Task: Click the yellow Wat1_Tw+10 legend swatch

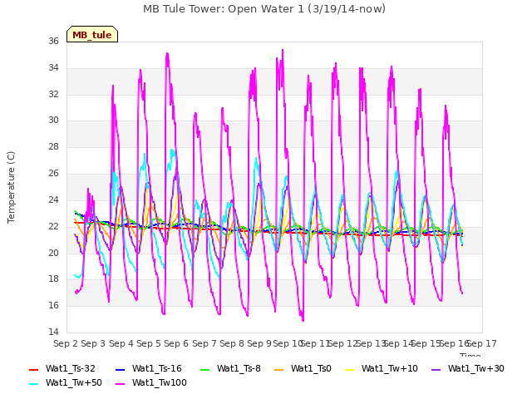Action: coord(349,369)
